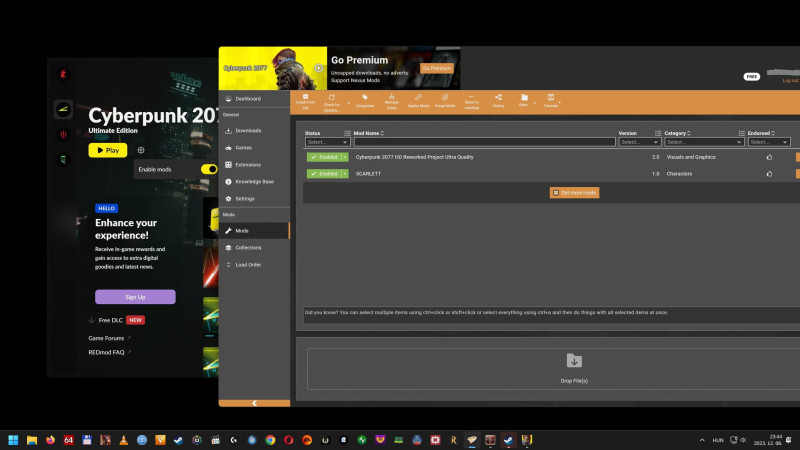Open the Windows Start menu

(13, 440)
